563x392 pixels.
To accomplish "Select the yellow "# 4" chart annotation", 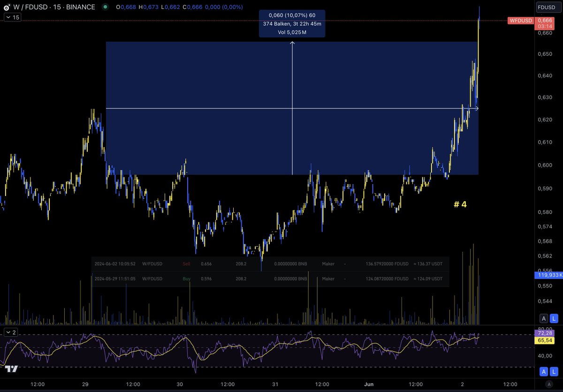I will (459, 205).
